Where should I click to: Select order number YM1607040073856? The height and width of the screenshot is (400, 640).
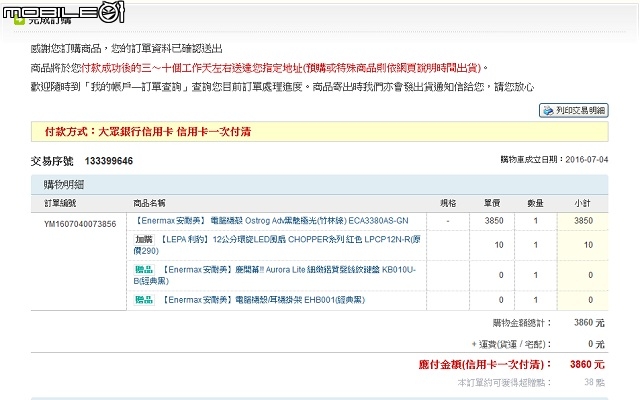(x=80, y=224)
